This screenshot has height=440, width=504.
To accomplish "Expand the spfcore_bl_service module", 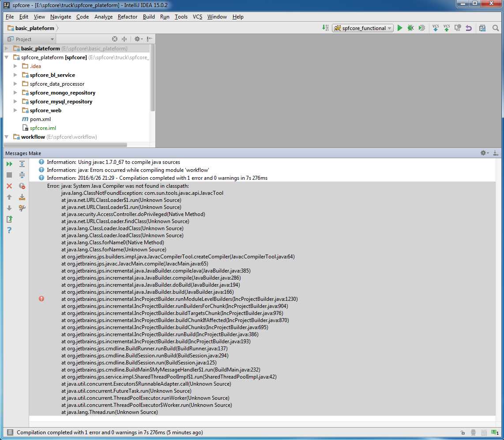I will tap(15, 75).
